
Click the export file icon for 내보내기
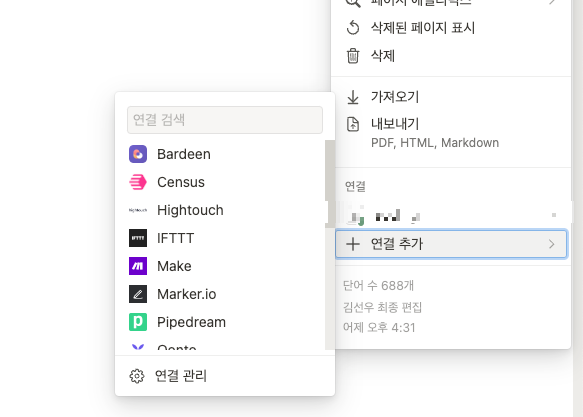coord(353,124)
